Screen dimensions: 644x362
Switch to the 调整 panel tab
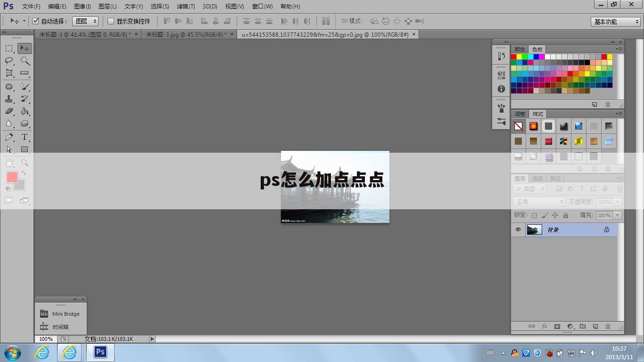point(520,114)
